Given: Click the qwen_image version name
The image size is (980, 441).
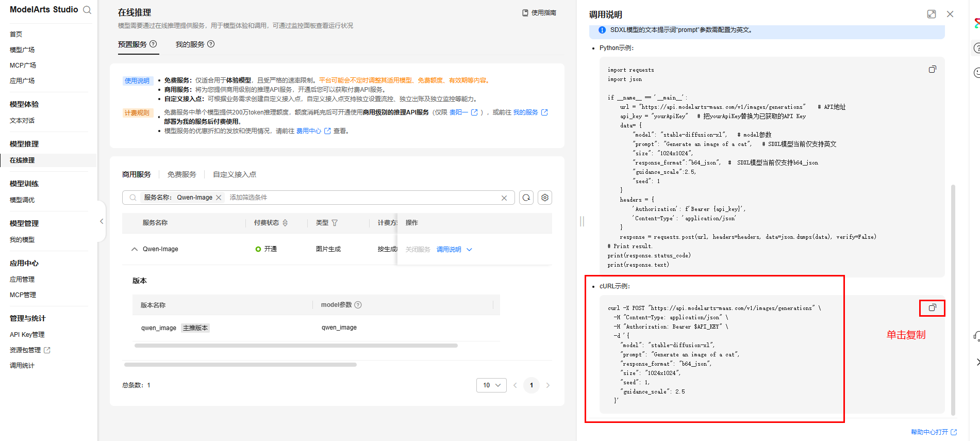Looking at the screenshot, I should [x=159, y=328].
